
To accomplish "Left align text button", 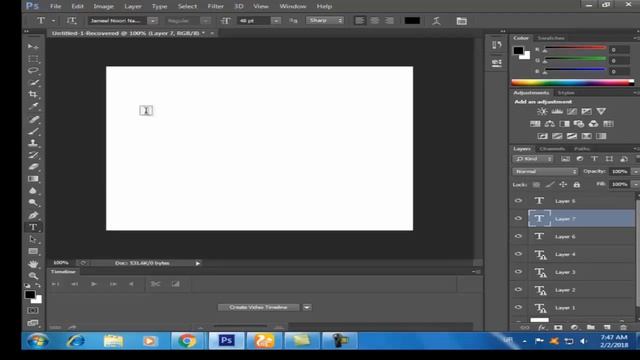I will point(360,20).
